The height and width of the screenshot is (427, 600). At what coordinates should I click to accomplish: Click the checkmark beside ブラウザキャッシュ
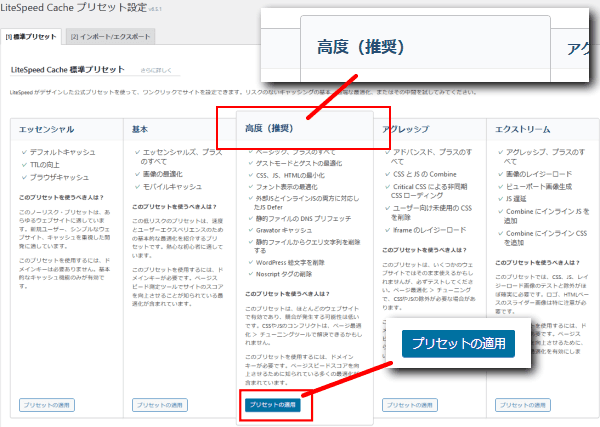[x=25, y=175]
